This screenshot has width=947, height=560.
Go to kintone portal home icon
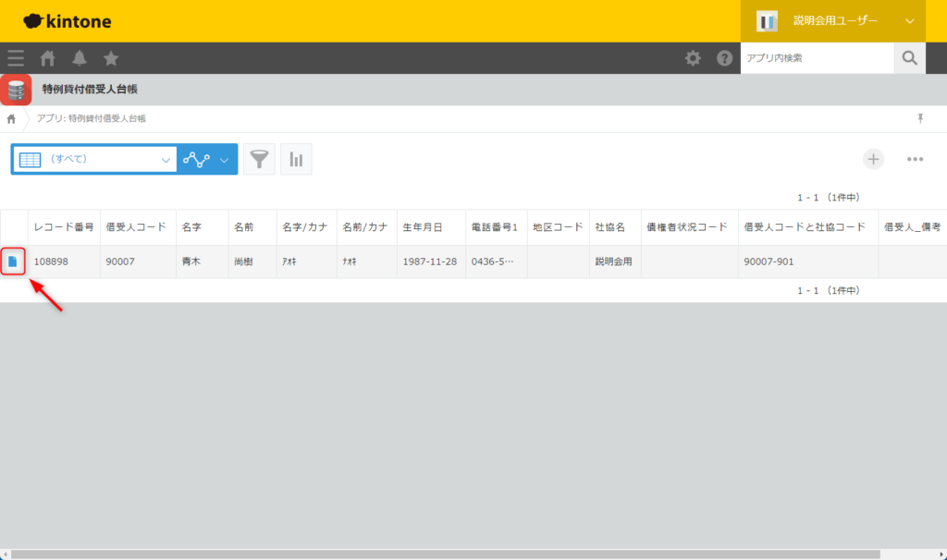pyautogui.click(x=48, y=58)
